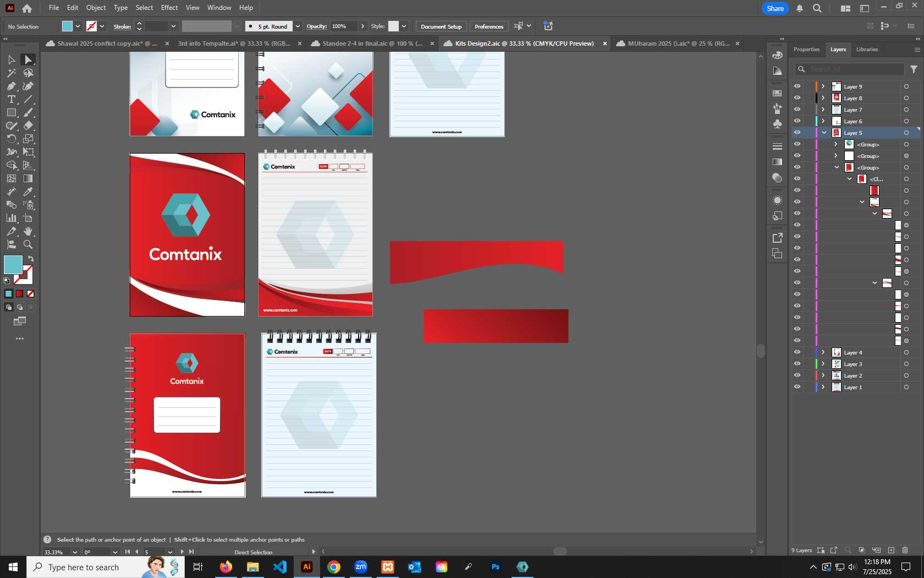
Task: Open the File menu
Action: coord(54,8)
